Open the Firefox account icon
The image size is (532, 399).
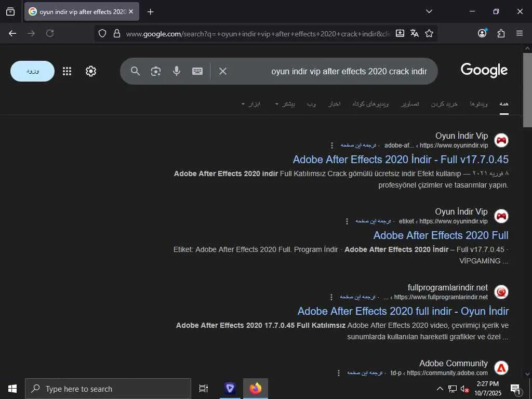click(482, 33)
